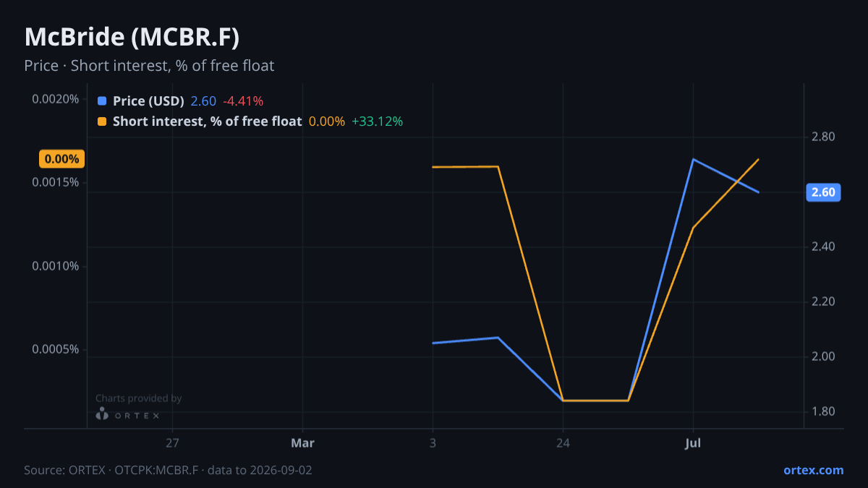Open the ortex.com link
The height and width of the screenshot is (488, 868).
pos(813,470)
